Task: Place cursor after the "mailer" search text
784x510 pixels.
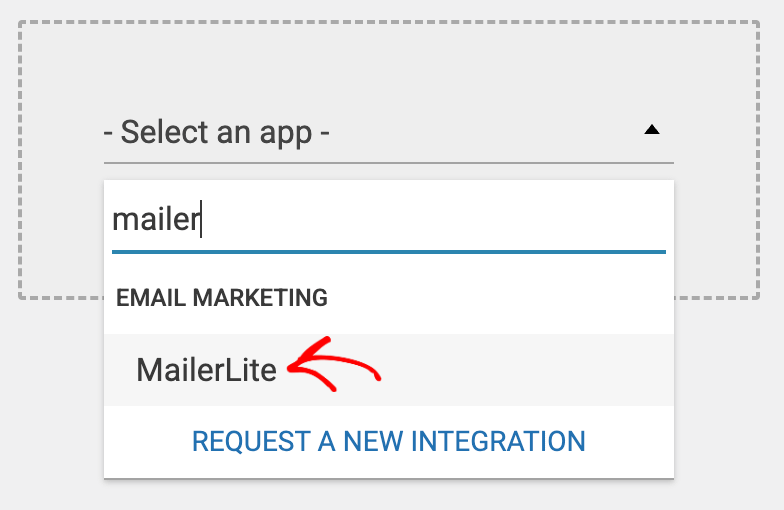Action: pos(203,220)
